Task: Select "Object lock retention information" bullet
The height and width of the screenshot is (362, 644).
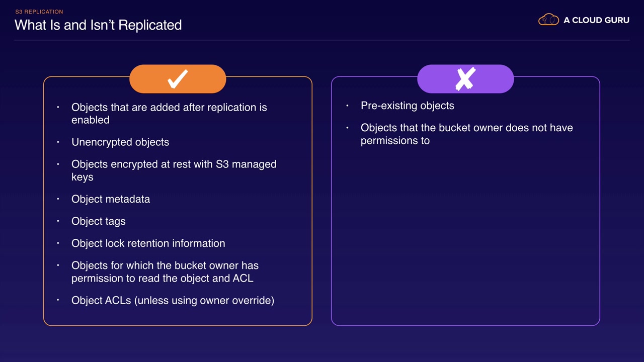Action: point(148,243)
